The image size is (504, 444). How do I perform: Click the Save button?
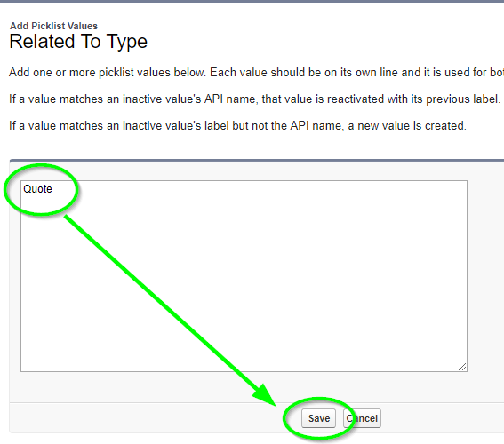click(318, 418)
